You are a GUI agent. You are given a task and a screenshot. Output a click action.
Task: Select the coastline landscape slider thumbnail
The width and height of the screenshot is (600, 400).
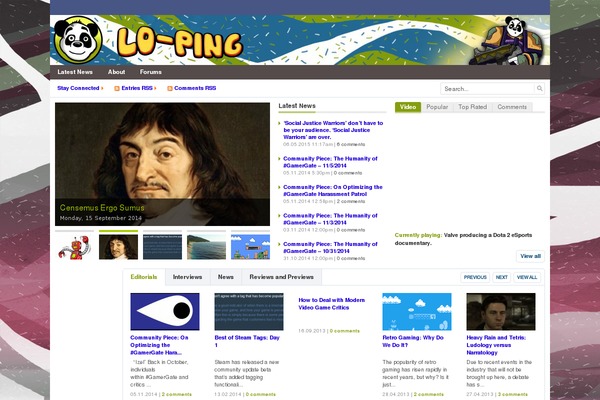206,247
